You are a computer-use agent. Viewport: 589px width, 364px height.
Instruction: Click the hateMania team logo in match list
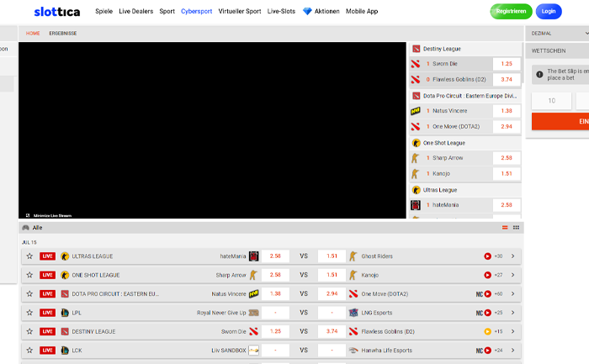point(254,256)
